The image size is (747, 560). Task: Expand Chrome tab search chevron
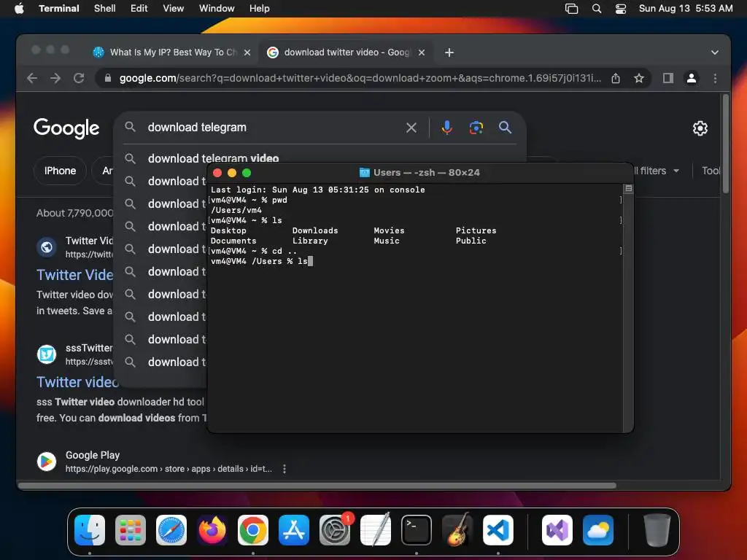pos(715,52)
